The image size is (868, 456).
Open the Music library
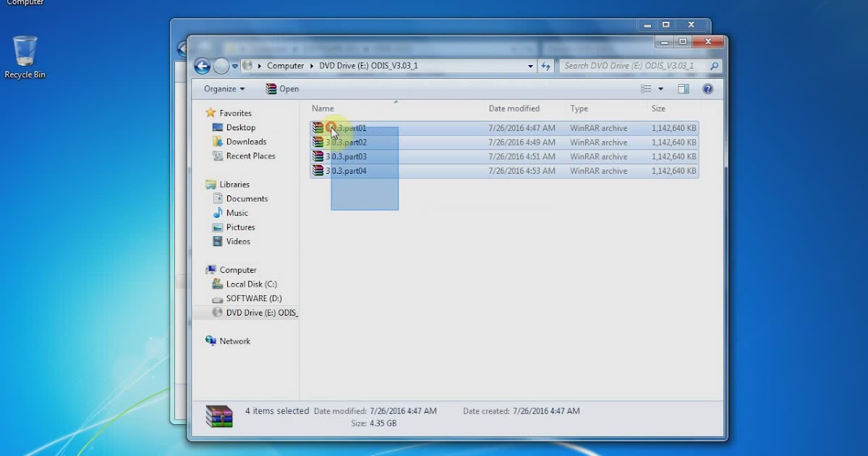(x=237, y=214)
